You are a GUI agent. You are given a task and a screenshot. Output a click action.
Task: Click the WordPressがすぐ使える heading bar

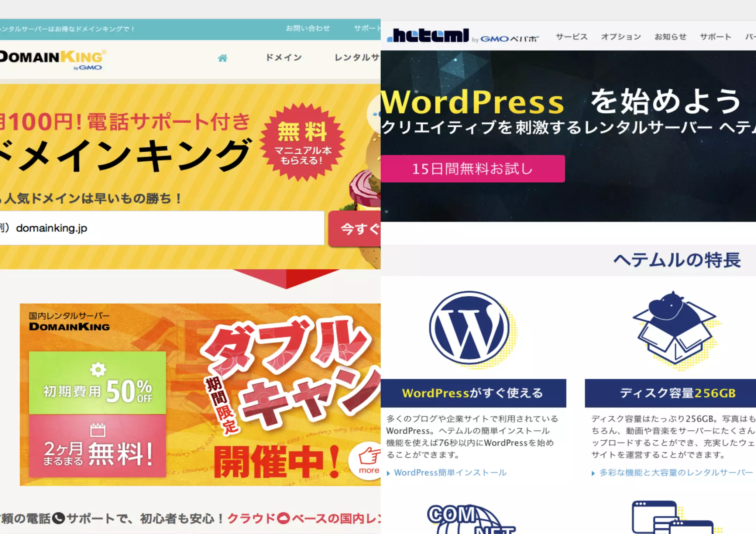click(473, 393)
